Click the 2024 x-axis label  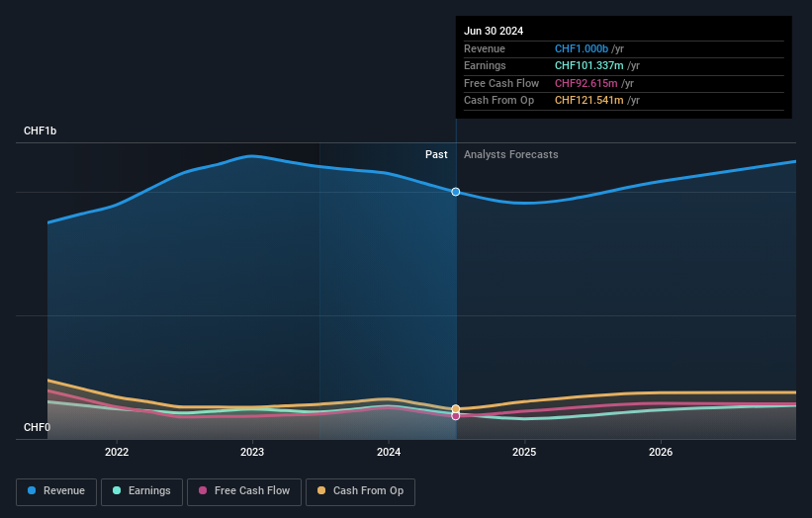tap(389, 453)
